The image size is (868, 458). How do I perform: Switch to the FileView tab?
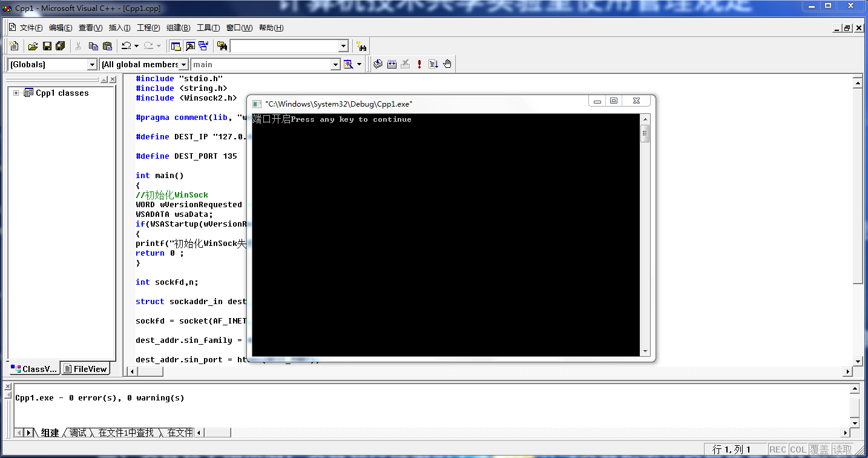(x=85, y=369)
